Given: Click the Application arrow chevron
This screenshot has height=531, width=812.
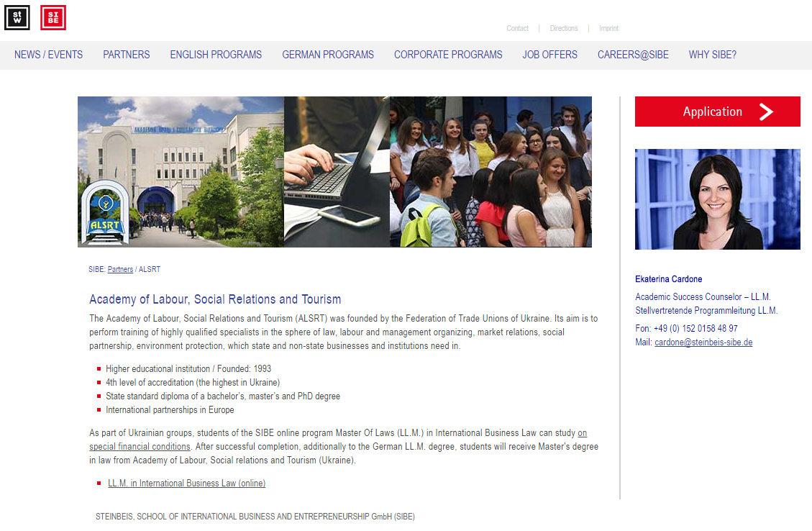Looking at the screenshot, I should pos(766,112).
